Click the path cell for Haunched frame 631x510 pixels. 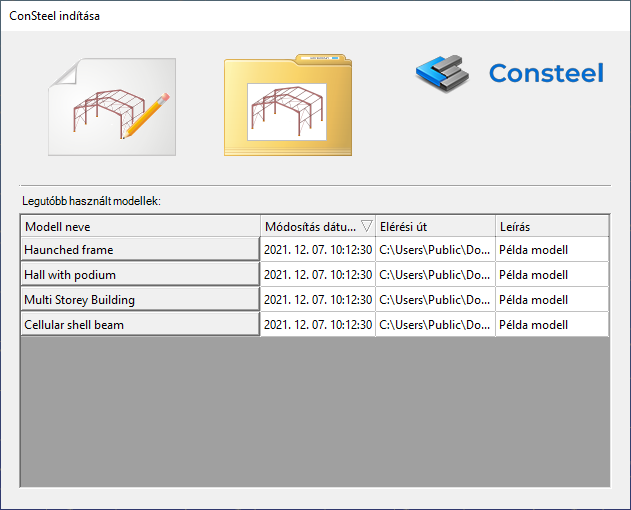click(435, 250)
